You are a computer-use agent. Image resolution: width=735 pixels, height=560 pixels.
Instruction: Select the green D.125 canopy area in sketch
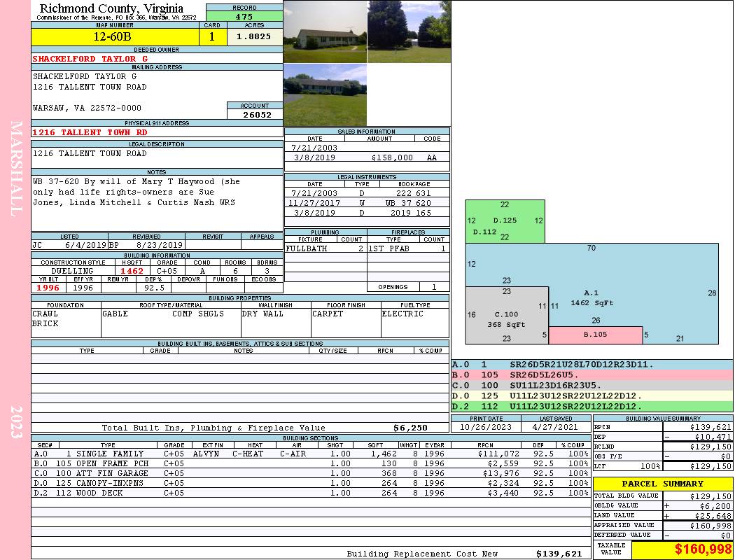pos(505,221)
